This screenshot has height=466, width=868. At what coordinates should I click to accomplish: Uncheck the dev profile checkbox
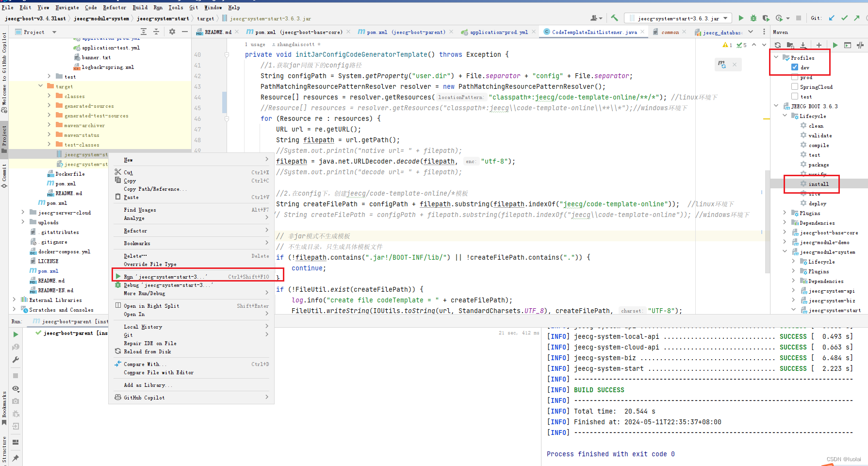coord(794,67)
